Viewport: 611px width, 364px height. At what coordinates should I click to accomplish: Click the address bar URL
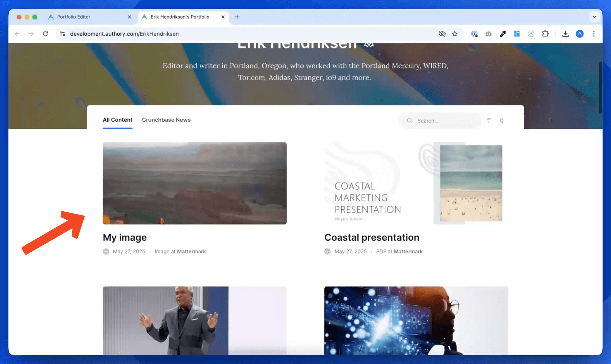click(124, 34)
